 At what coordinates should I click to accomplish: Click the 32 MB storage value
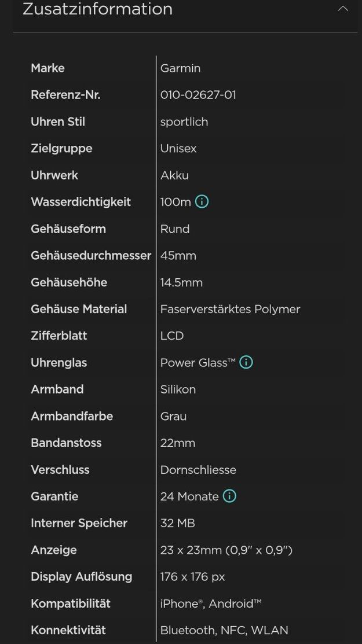click(x=177, y=523)
